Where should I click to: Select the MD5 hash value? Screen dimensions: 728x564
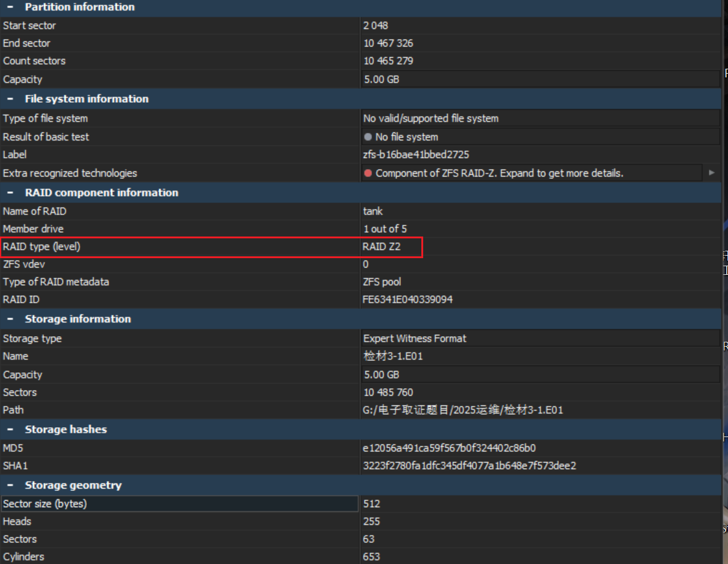pos(449,448)
